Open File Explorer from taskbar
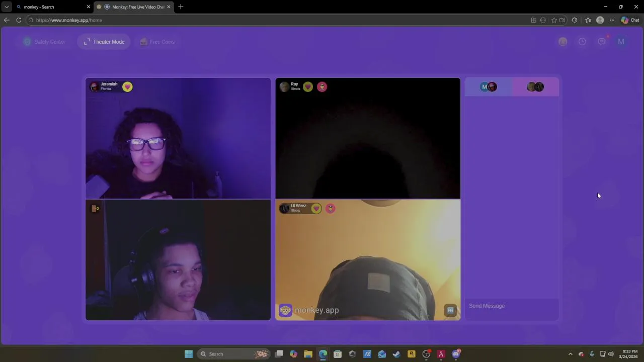Viewport: 644px width, 362px height. [308, 354]
